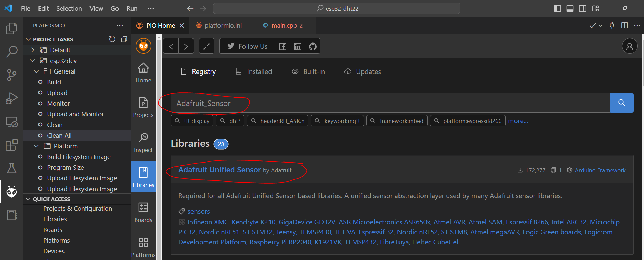Refresh project tasks list
The image size is (644, 260).
[112, 39]
